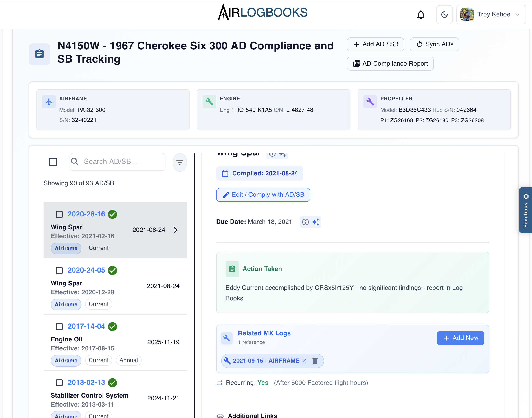
Task: Click the wrench icon on Related MX Logs
Action: click(x=227, y=338)
